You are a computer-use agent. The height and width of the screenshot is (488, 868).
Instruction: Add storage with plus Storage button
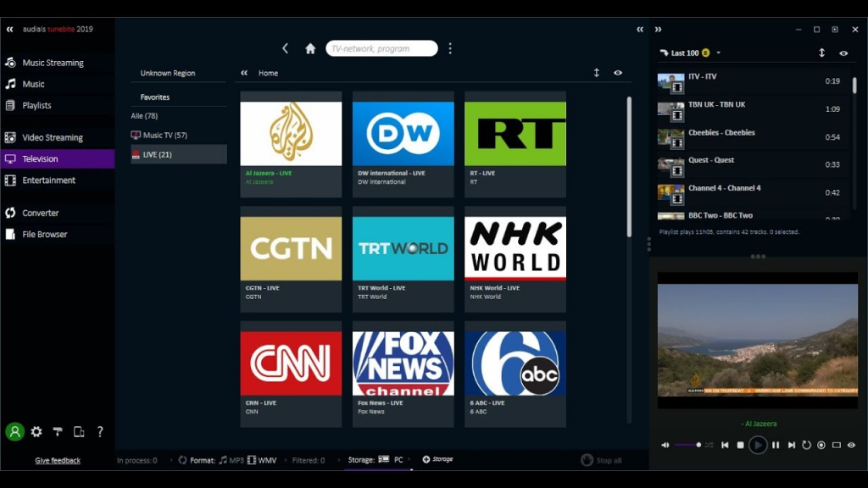[x=437, y=459]
